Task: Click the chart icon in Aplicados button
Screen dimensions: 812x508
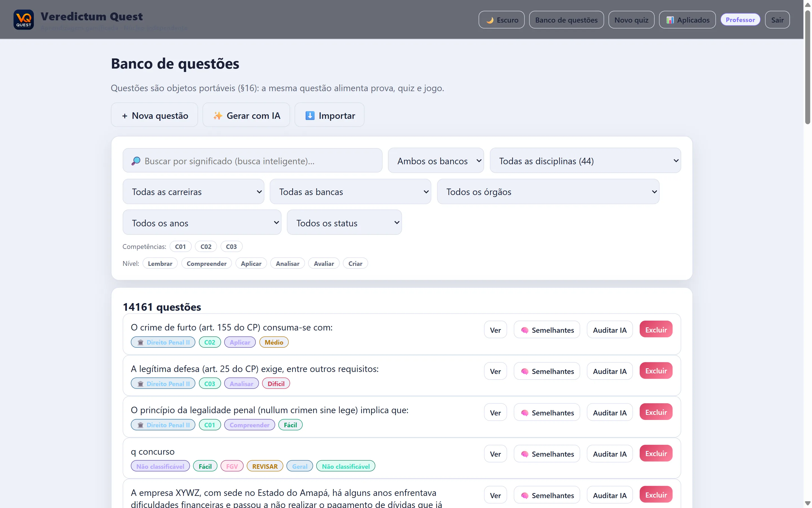Action: pyautogui.click(x=670, y=20)
